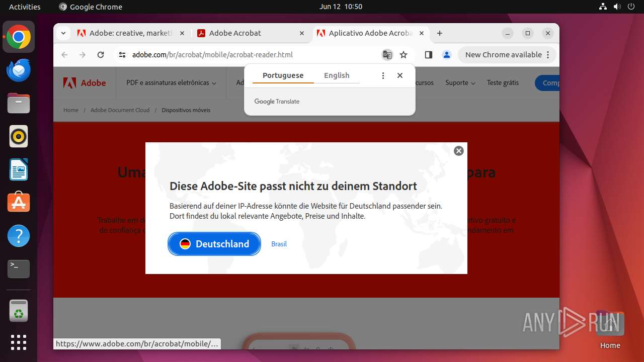Open the power menu icon in top bar

point(631,7)
